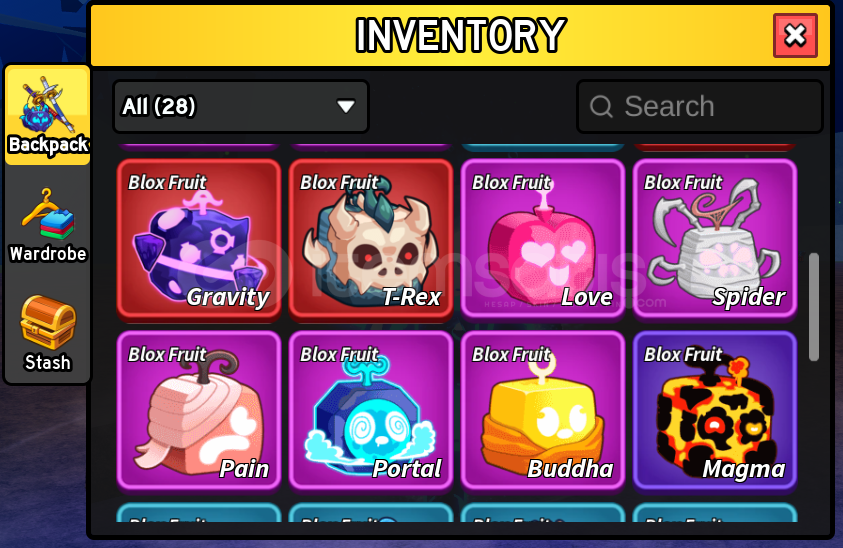Open the Backpack tab

[x=48, y=115]
